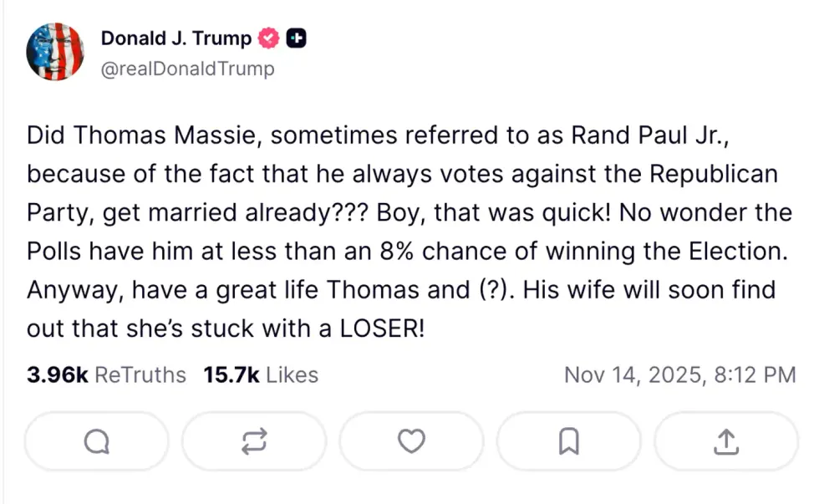
Task: Click the Donald J. Trump name link
Action: click(x=175, y=38)
